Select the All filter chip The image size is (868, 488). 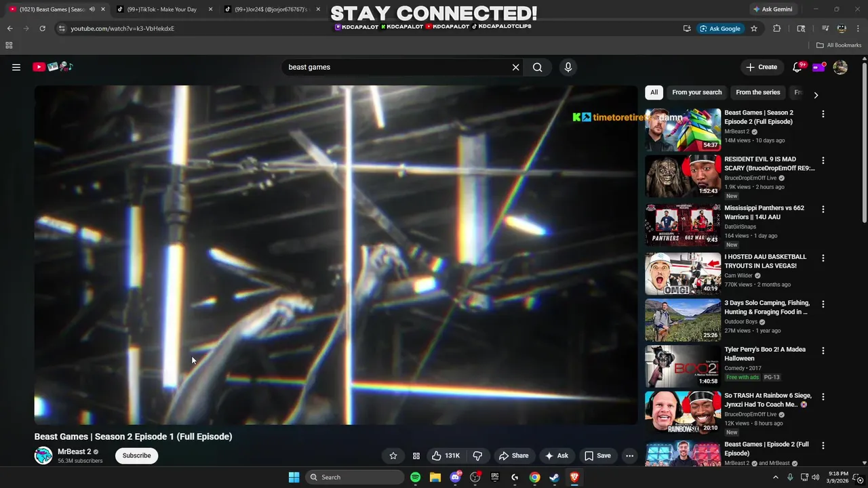pos(654,92)
